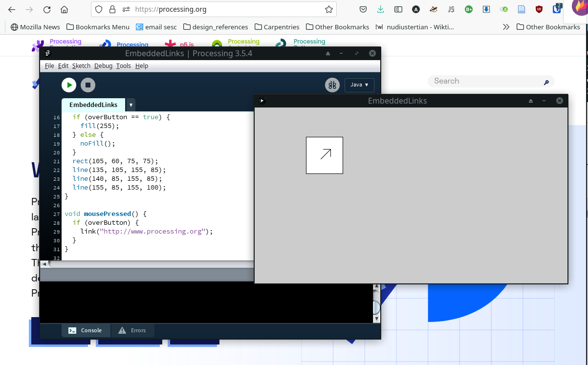Select the EmbeddedLinks sketch tab
588x365 pixels.
point(93,105)
